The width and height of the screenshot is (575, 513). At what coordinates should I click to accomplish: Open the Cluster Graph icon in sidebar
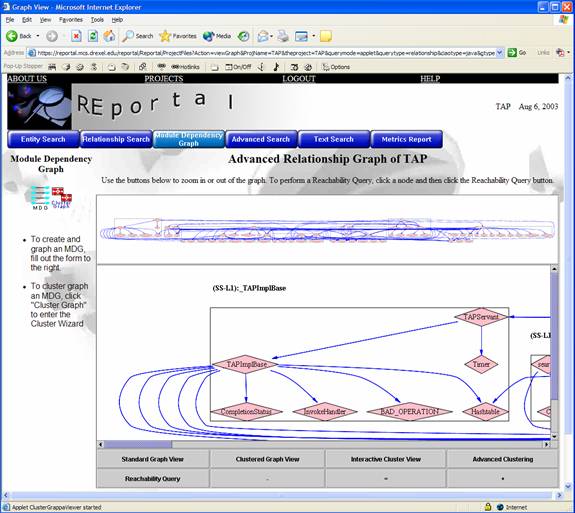61,198
